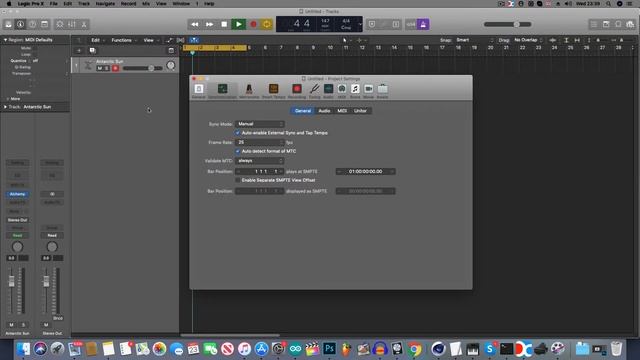Viewport: 640px width, 360px height.
Task: Toggle the Inspector button in control bar
Action: coord(20,24)
